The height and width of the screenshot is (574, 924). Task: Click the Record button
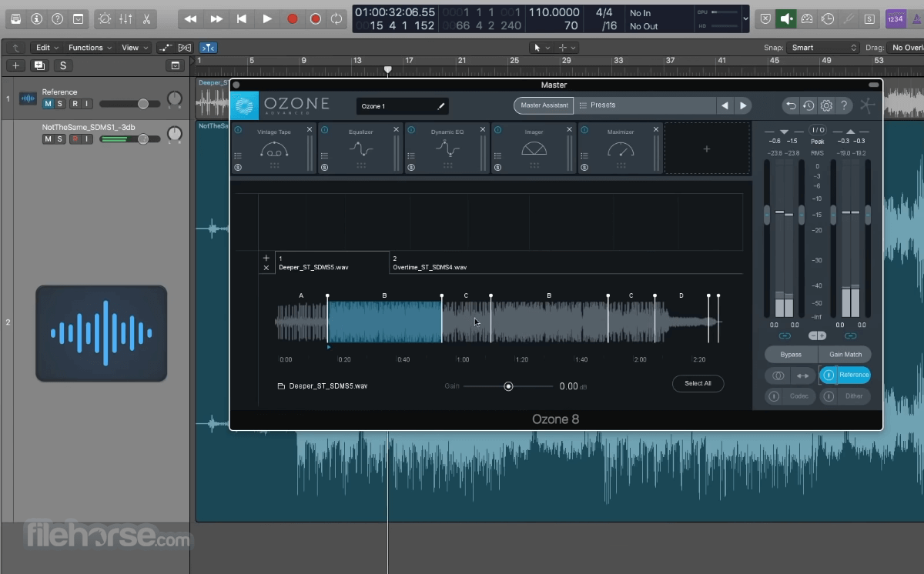point(293,18)
